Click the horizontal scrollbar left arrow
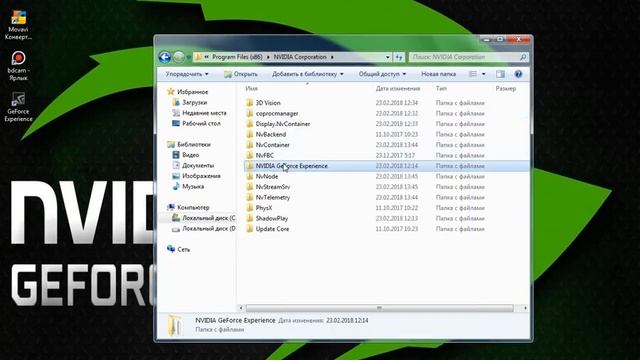 (241, 308)
